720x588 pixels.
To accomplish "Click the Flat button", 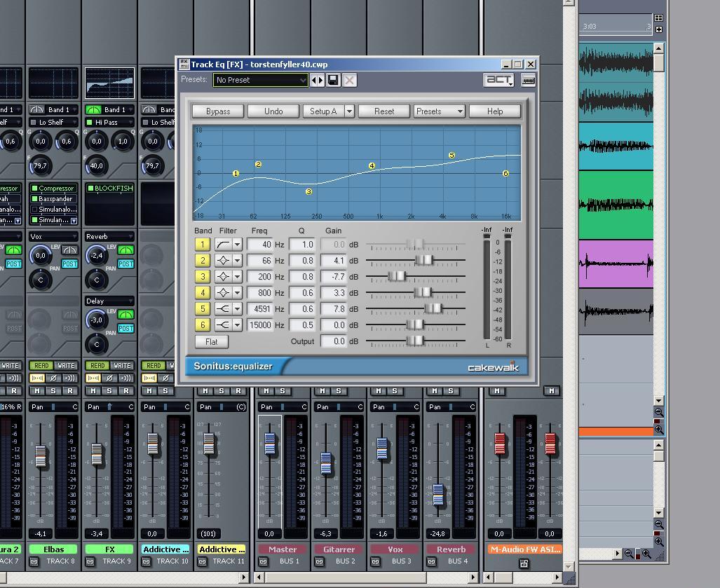I will point(212,341).
